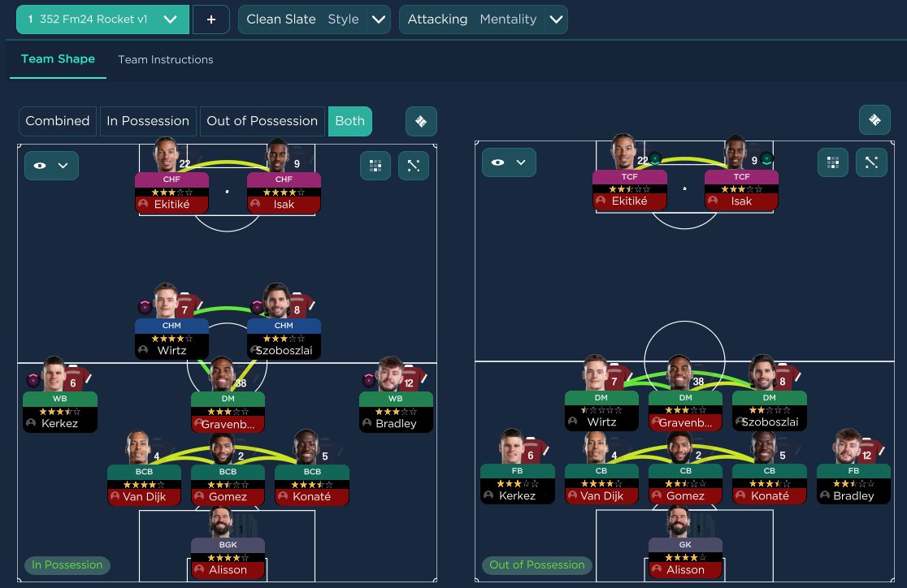Click purple instruction icon beside Szoboszlai's photo
907x588 pixels.
257,307
